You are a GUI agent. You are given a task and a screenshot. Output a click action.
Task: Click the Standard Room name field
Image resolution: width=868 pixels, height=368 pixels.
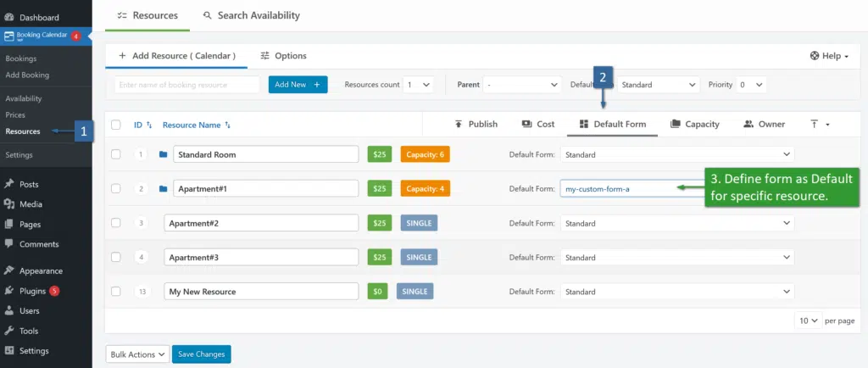point(265,154)
